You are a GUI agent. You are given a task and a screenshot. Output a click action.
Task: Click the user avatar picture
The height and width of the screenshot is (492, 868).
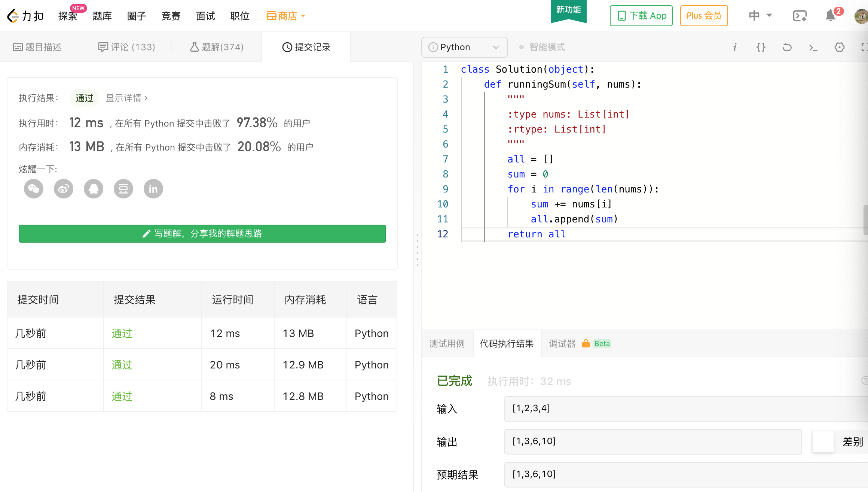point(861,16)
